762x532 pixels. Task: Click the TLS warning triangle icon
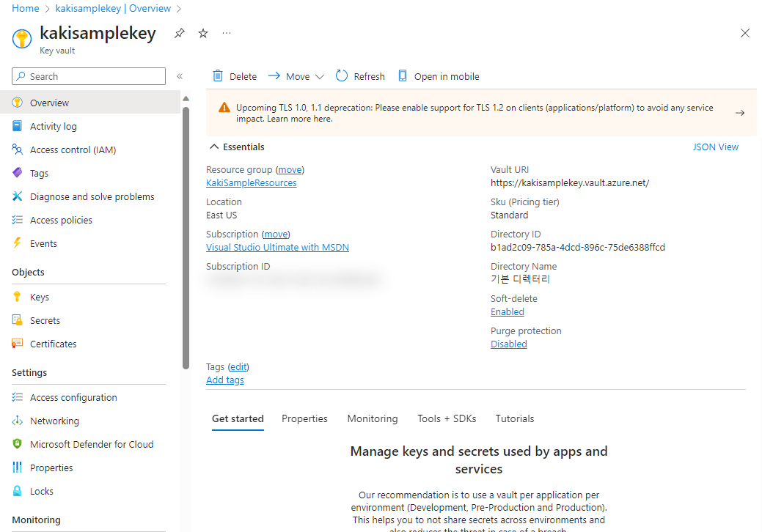tap(224, 107)
